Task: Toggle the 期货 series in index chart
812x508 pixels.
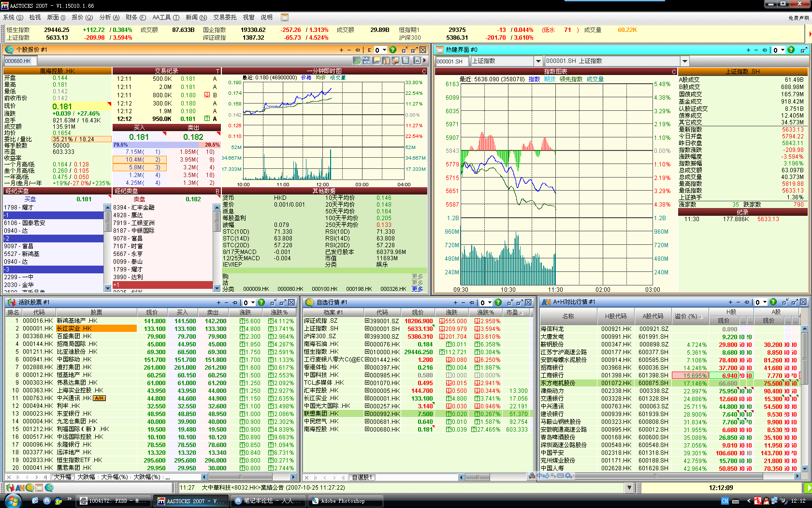Action: click(550, 79)
